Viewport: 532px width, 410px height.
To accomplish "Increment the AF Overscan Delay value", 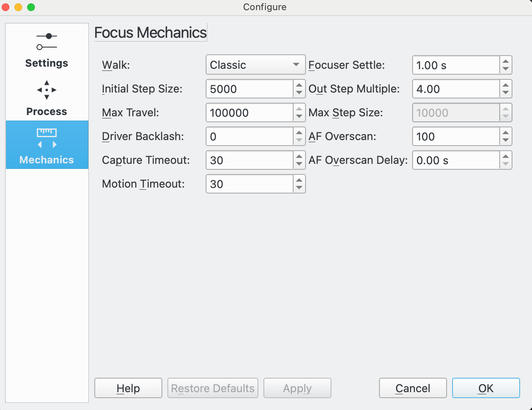I will click(x=506, y=157).
